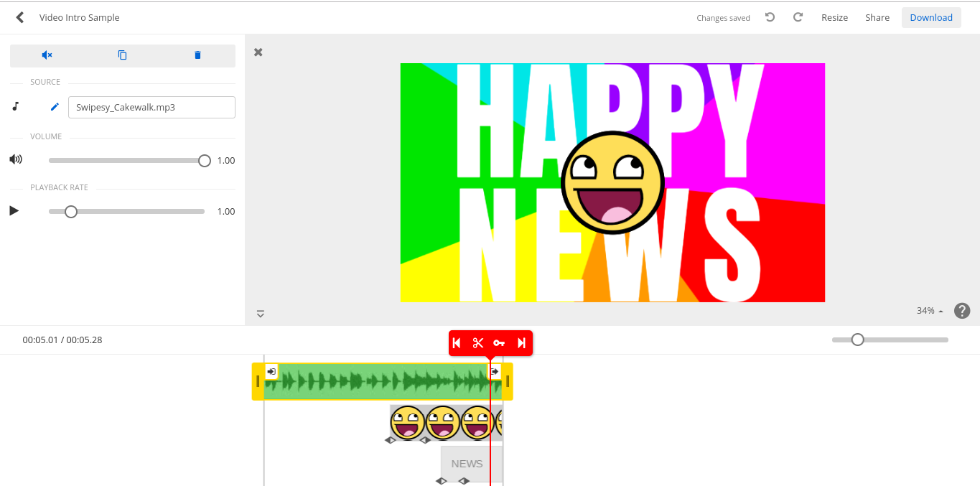Click the music note source icon
980x486 pixels.
pyautogui.click(x=16, y=106)
